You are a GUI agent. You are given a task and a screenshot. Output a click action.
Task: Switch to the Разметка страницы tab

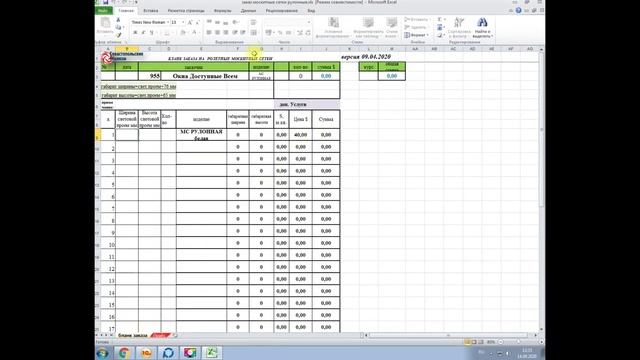(x=186, y=11)
